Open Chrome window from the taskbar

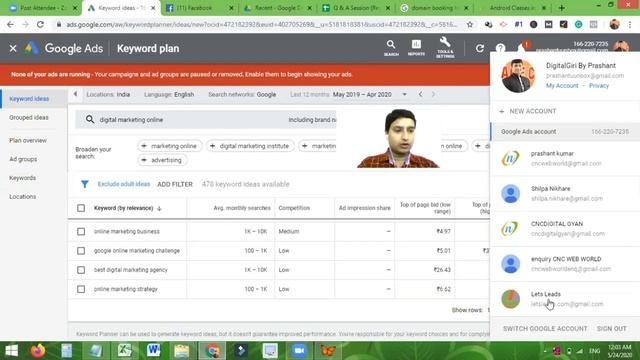212,351
